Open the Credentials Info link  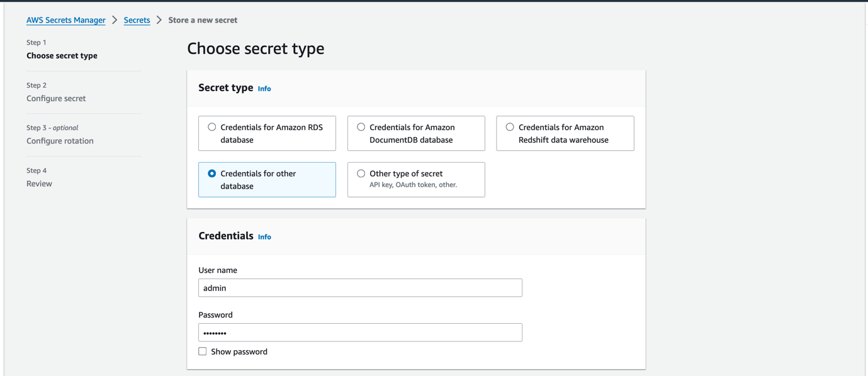tap(264, 237)
